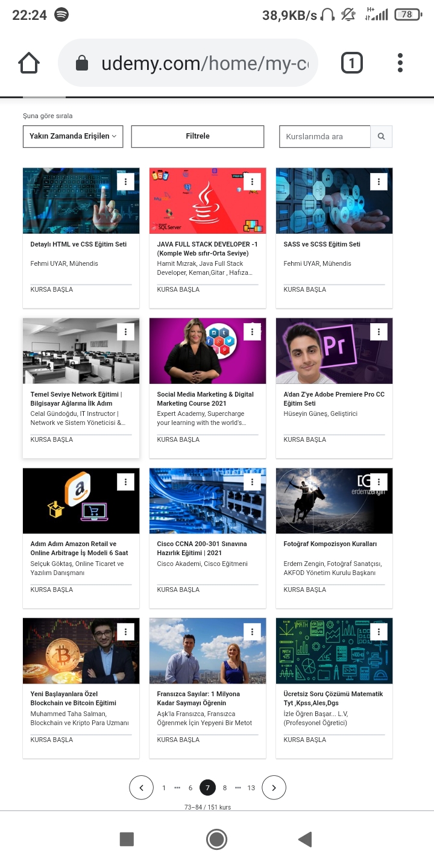This screenshot has width=434, height=868.
Task: Open the browser tab switcher
Action: pyautogui.click(x=352, y=63)
